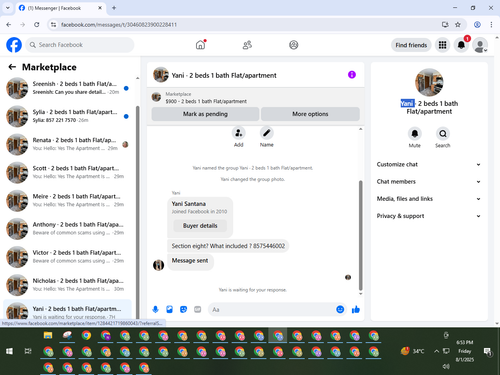Search the conversation with magnifier icon
500x375 pixels.
click(443, 134)
